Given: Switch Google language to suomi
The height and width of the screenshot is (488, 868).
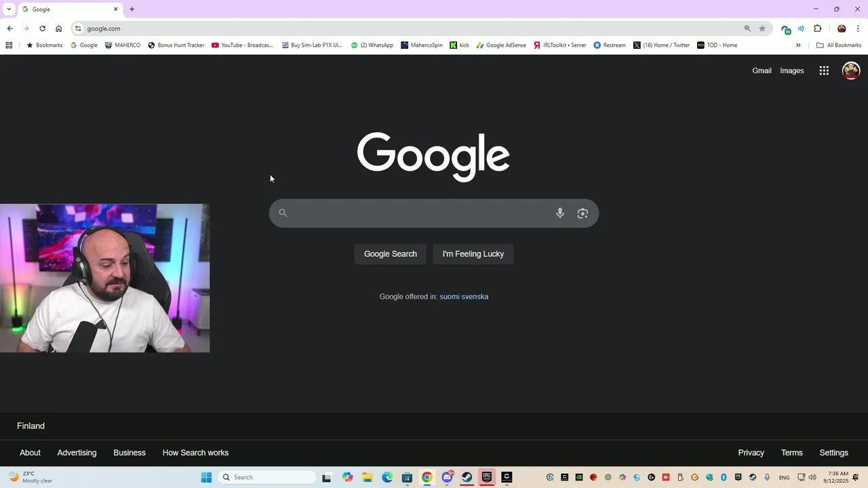Looking at the screenshot, I should tap(450, 297).
